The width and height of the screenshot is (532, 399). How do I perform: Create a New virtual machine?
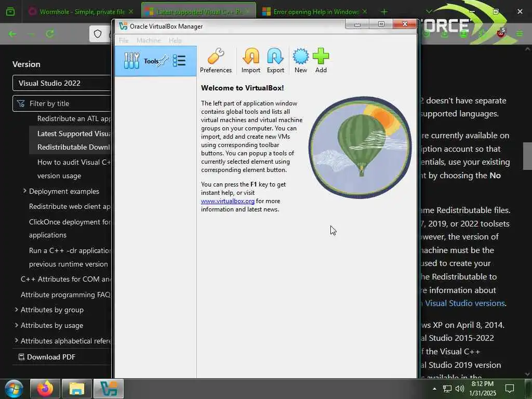301,61
